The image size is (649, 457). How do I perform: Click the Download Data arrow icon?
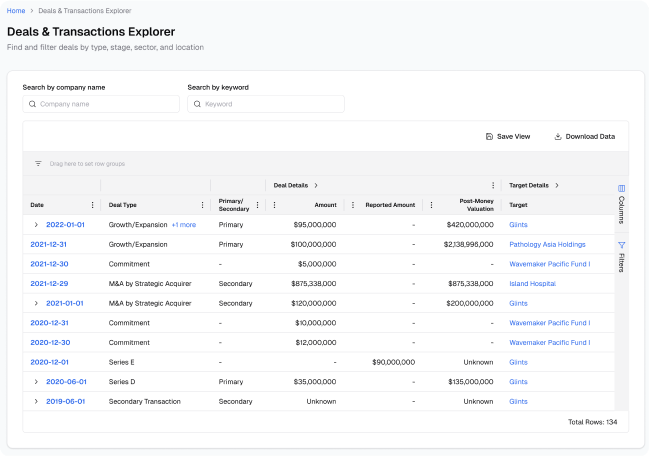(x=558, y=136)
